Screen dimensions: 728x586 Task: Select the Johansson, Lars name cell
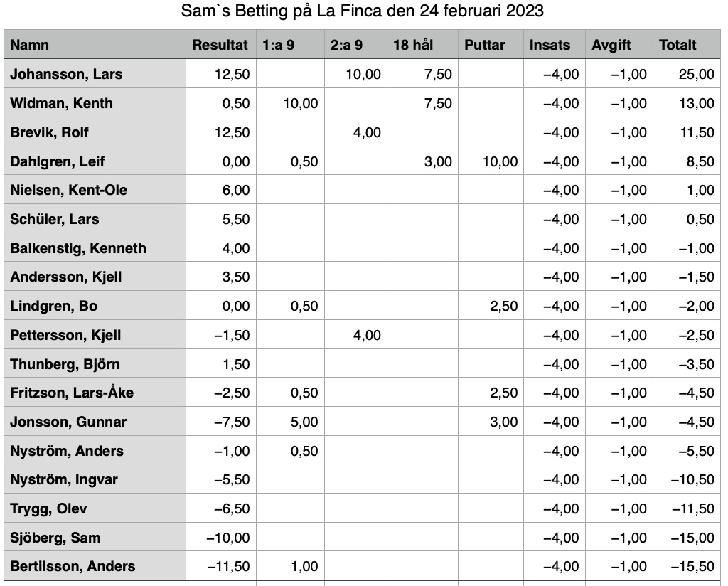95,74
